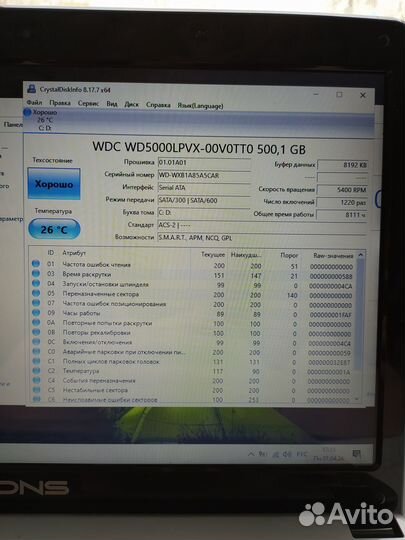This screenshot has height=540, width=405.
Task: Click the Хорошо health status button
Action: point(54,184)
